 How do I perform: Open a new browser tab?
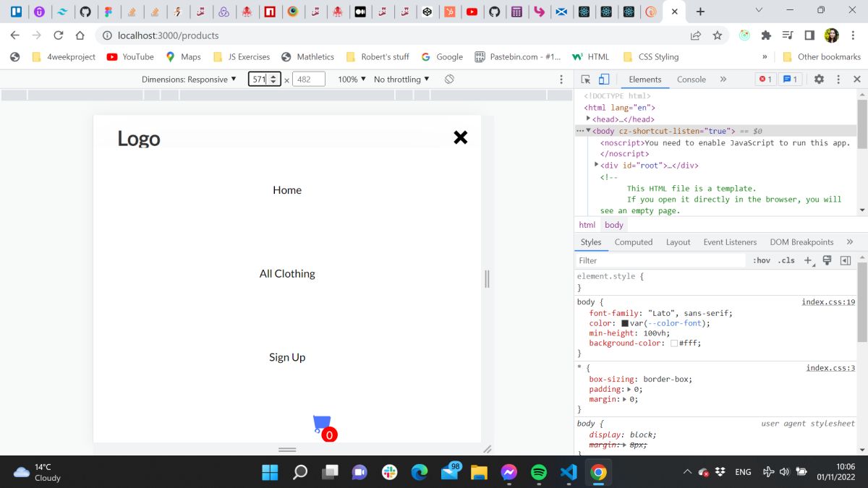pyautogui.click(x=699, y=12)
